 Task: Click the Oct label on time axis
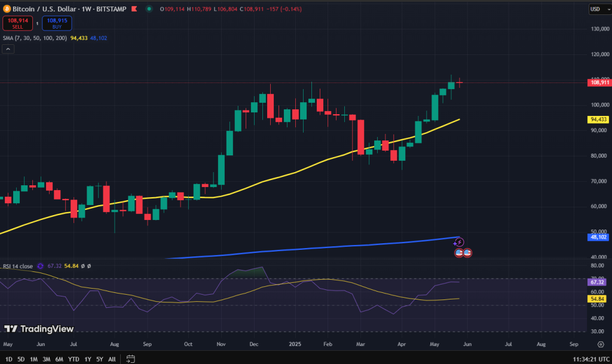188,344
